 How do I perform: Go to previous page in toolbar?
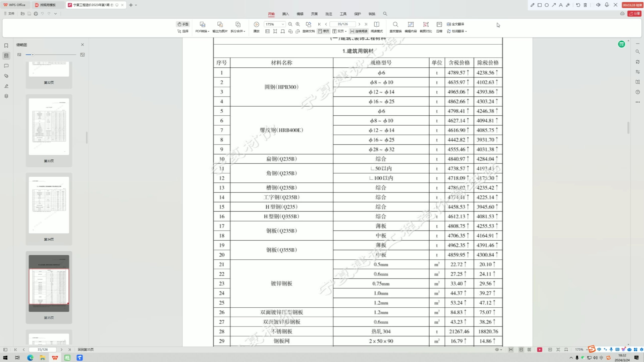click(326, 24)
